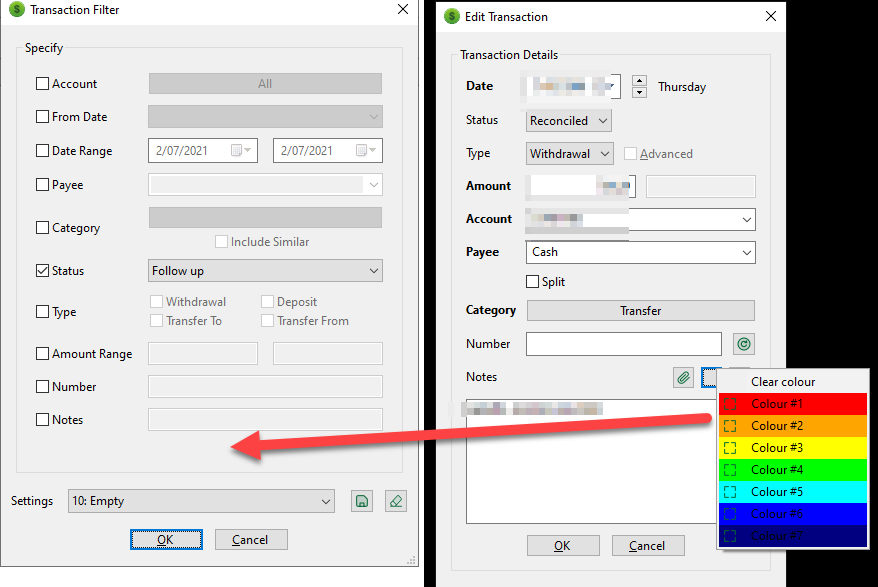Enable the Account filter checkbox
The width and height of the screenshot is (878, 587).
click(x=42, y=83)
